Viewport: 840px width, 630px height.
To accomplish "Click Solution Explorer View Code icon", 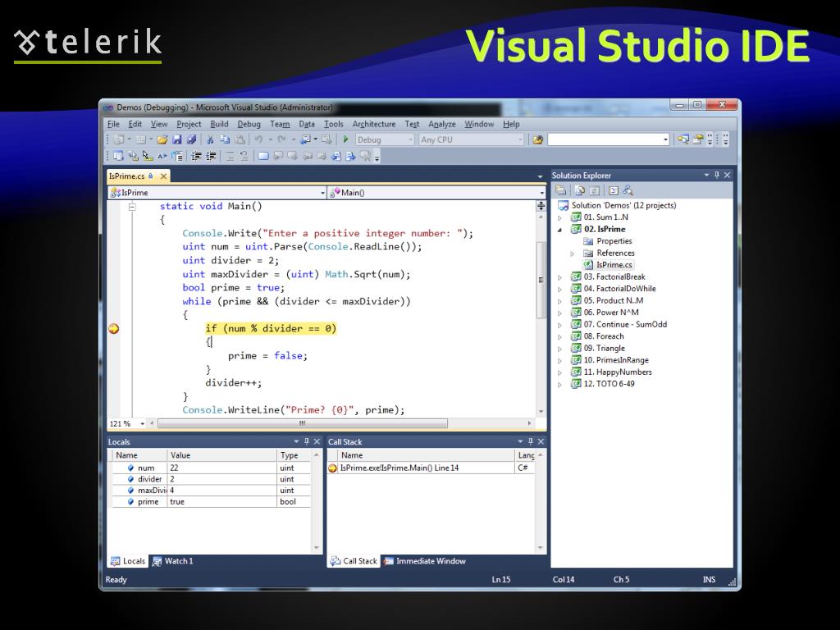I will click(x=614, y=190).
